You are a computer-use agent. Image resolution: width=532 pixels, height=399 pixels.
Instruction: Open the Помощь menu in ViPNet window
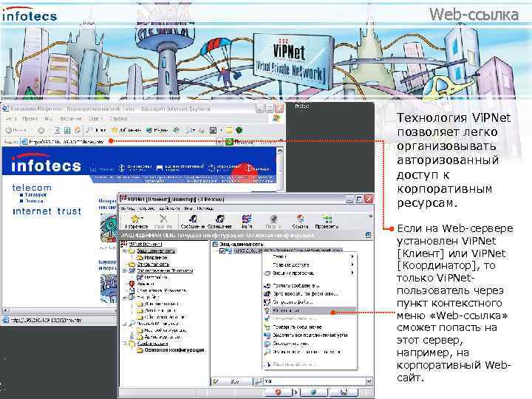coord(205,208)
